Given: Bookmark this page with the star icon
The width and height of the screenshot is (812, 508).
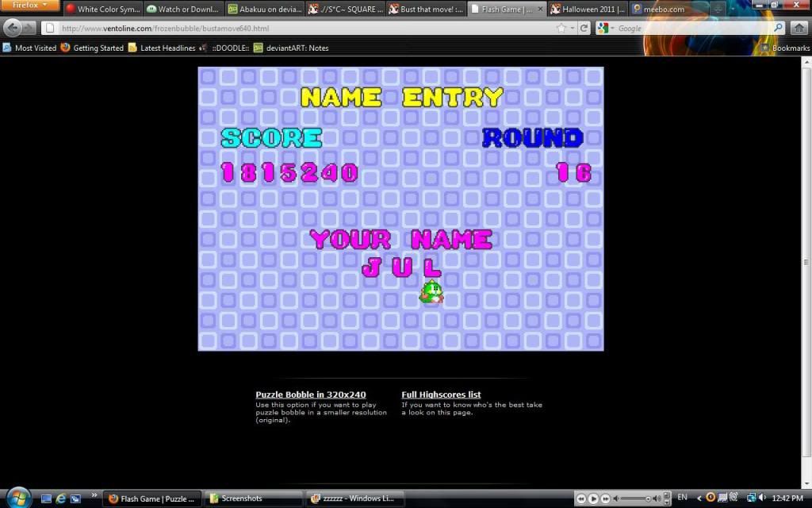Looking at the screenshot, I should click(x=561, y=28).
